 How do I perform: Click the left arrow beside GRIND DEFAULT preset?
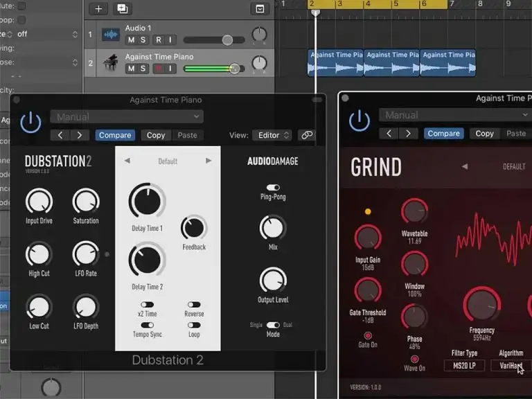[x=465, y=166]
